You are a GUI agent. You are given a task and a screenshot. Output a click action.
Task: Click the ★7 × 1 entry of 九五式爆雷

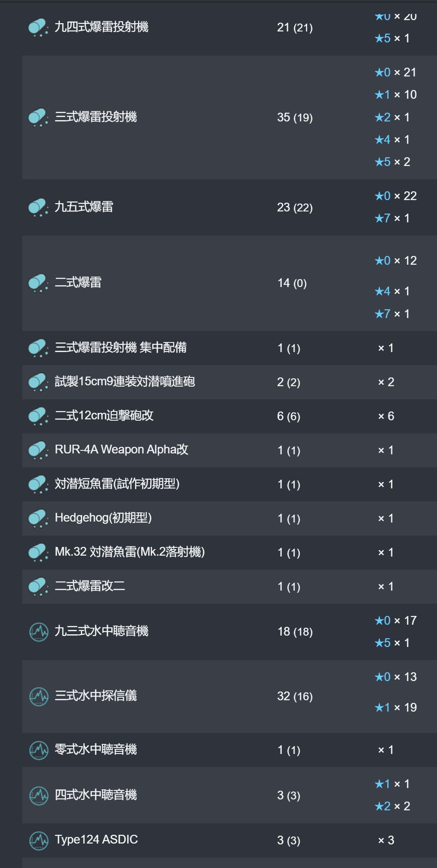392,218
